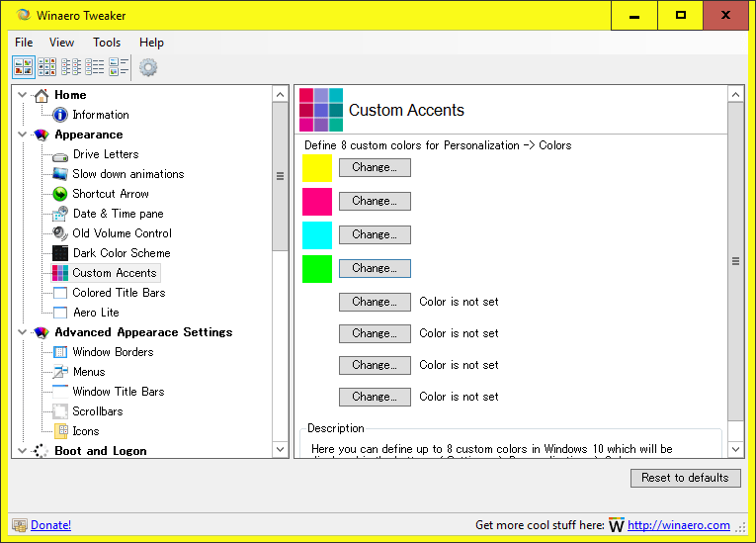Collapse the Home tree node
Screen dimensions: 756x543
[x=22, y=95]
